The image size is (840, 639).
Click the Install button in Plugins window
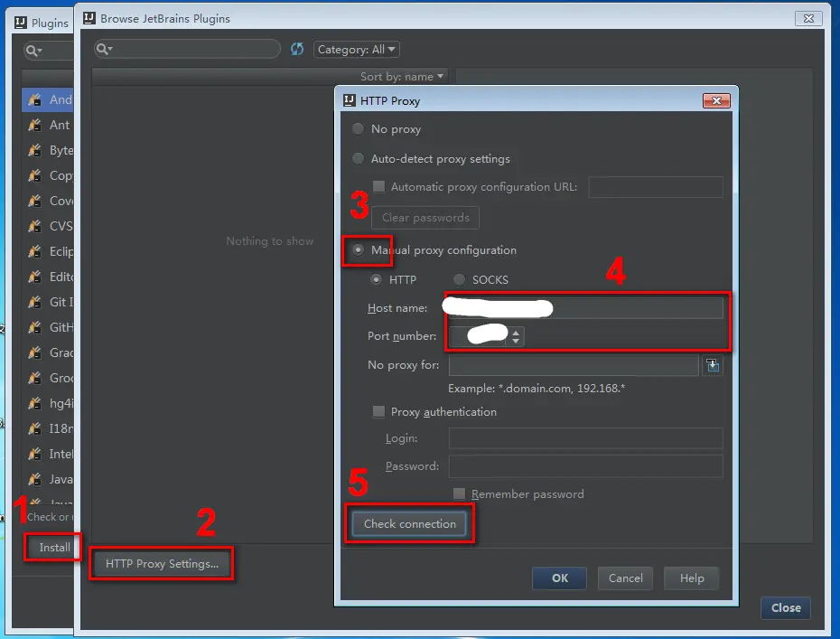click(52, 548)
